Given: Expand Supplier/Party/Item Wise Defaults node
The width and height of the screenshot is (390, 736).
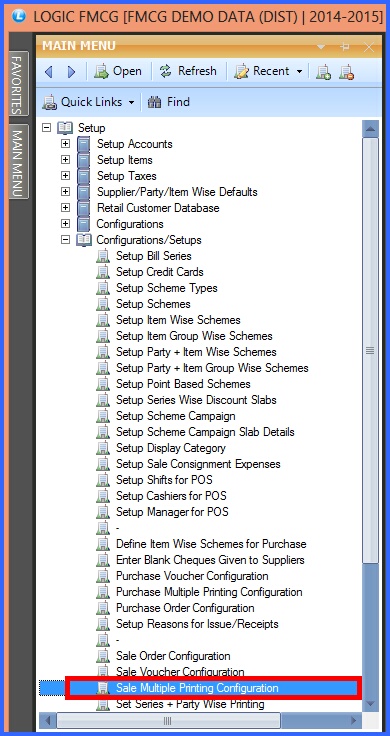Looking at the screenshot, I should 65,192.
